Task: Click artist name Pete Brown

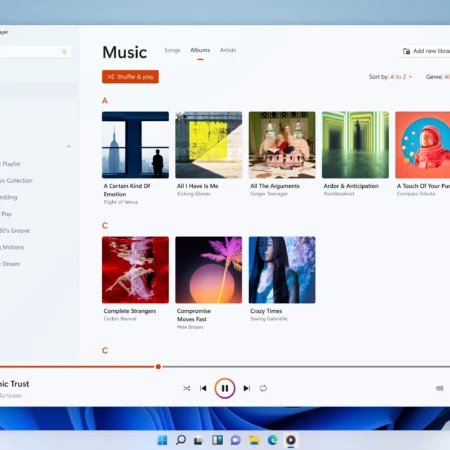Action: (x=190, y=327)
